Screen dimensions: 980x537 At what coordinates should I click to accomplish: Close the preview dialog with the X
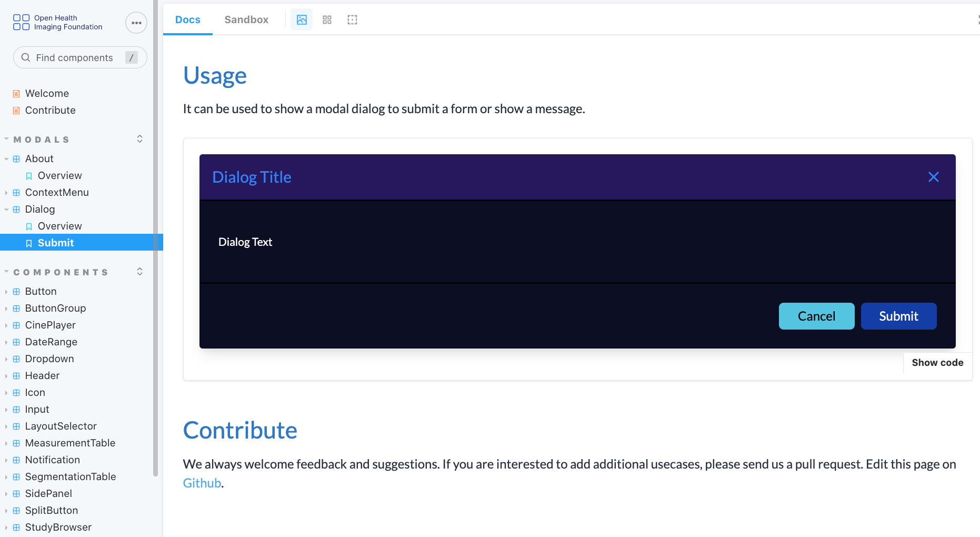click(x=933, y=177)
